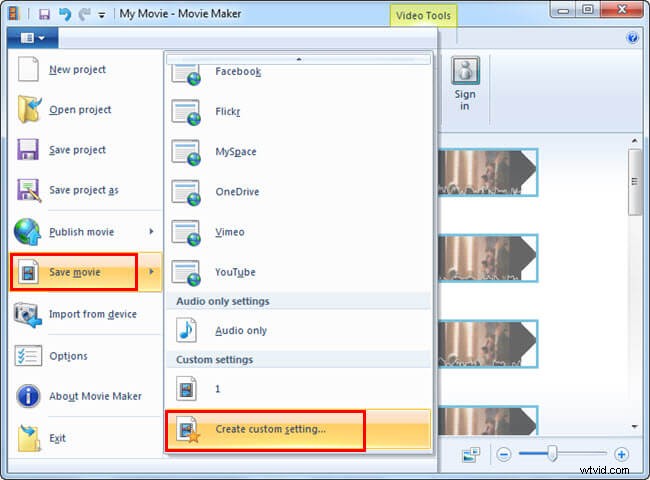Click the New project blank page icon

29,69
